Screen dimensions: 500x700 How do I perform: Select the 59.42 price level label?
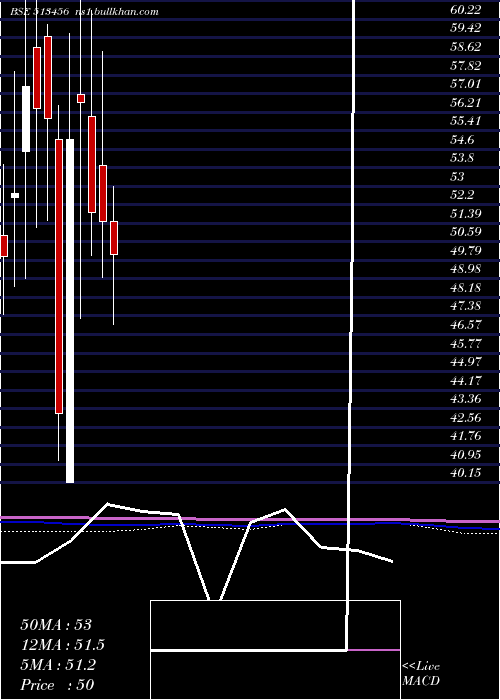click(466, 28)
